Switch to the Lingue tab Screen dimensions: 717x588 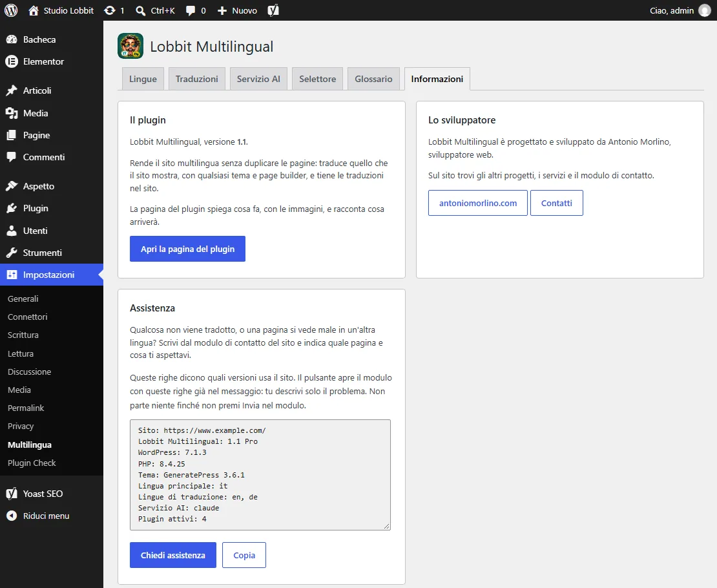coord(143,79)
